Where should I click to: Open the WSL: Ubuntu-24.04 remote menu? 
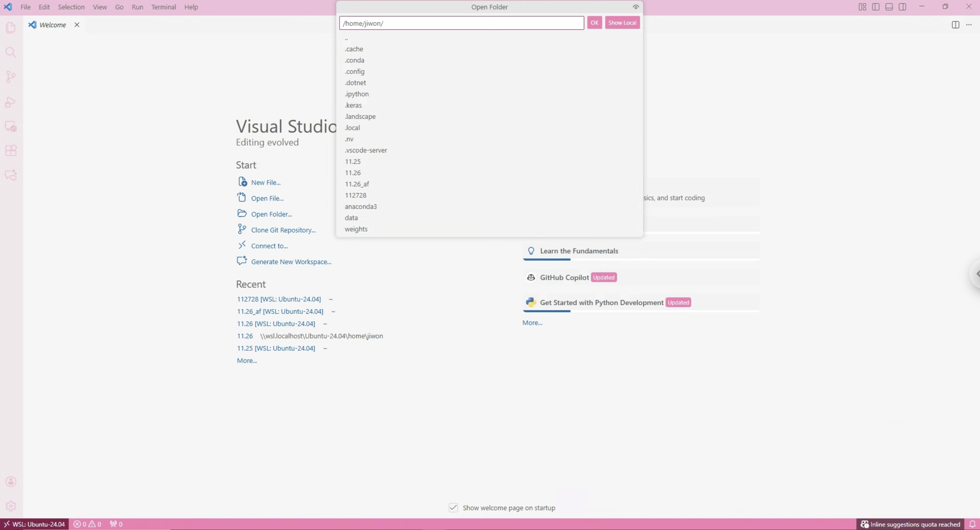click(x=34, y=524)
